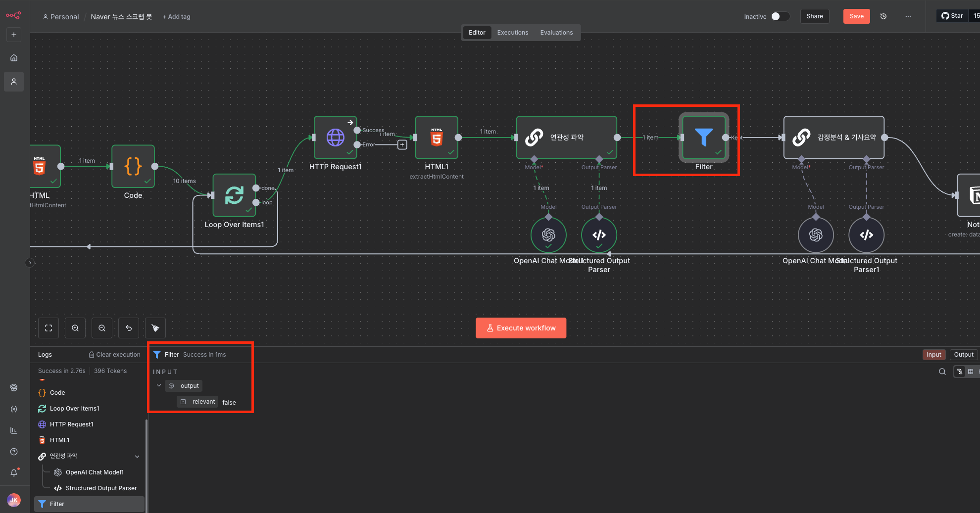Select the 연관성 파악 chain node on canvas
Image resolution: width=980 pixels, height=513 pixels.
(x=567, y=138)
